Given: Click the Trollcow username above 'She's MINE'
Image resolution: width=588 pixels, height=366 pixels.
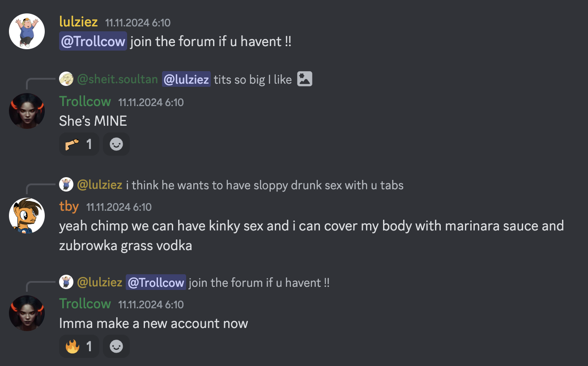Looking at the screenshot, I should [85, 102].
